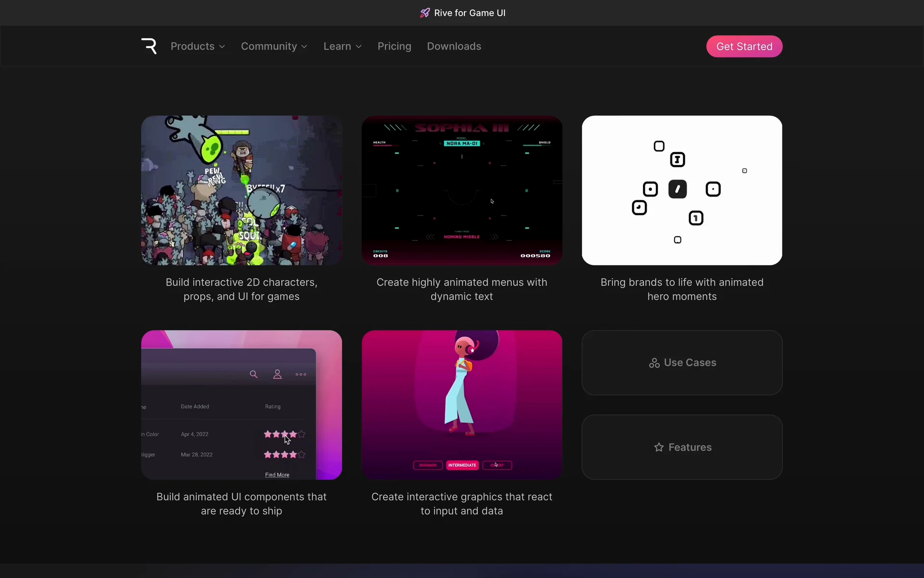
Task: Click the circles icon beside Use Cases
Action: [x=654, y=363]
